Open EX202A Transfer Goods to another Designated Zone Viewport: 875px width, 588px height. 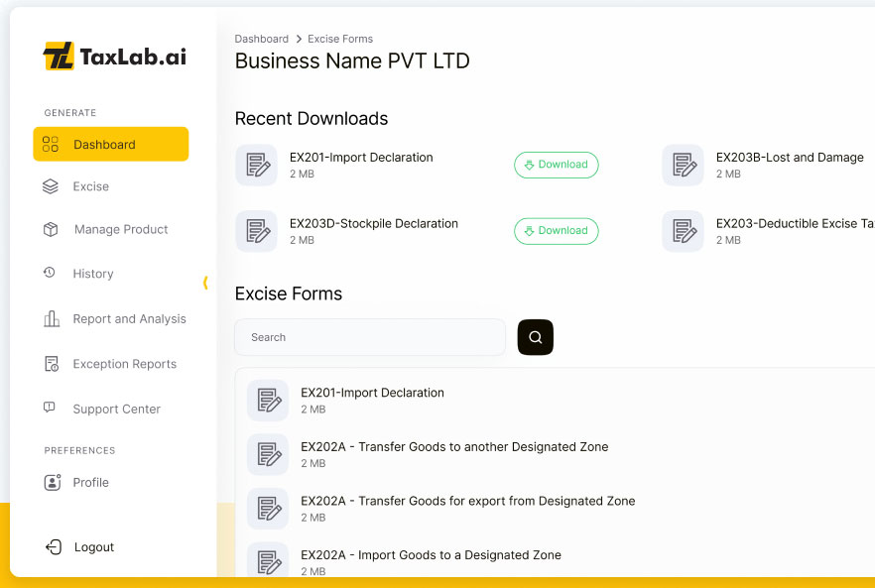453,447
